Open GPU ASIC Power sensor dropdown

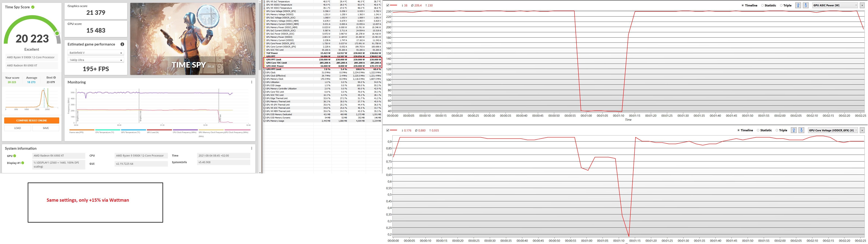pos(835,5)
